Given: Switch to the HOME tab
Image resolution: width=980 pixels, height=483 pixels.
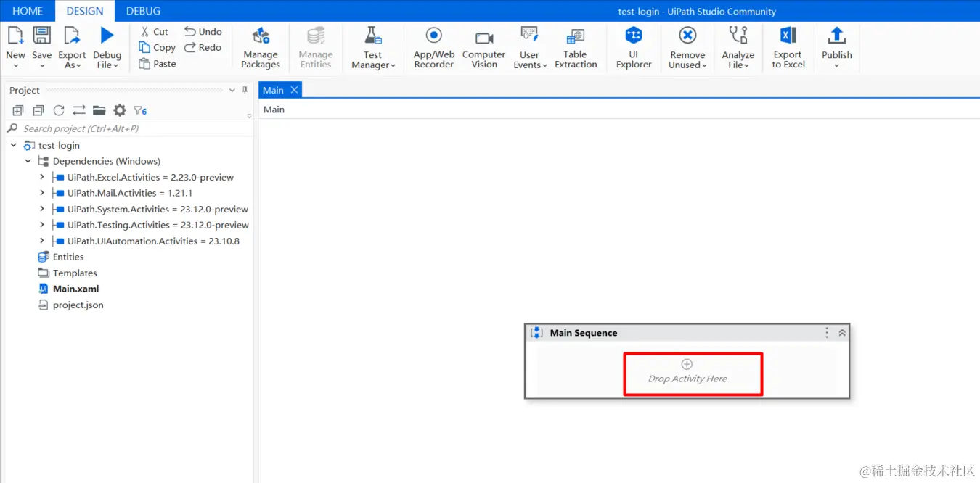Looking at the screenshot, I should click(x=28, y=11).
